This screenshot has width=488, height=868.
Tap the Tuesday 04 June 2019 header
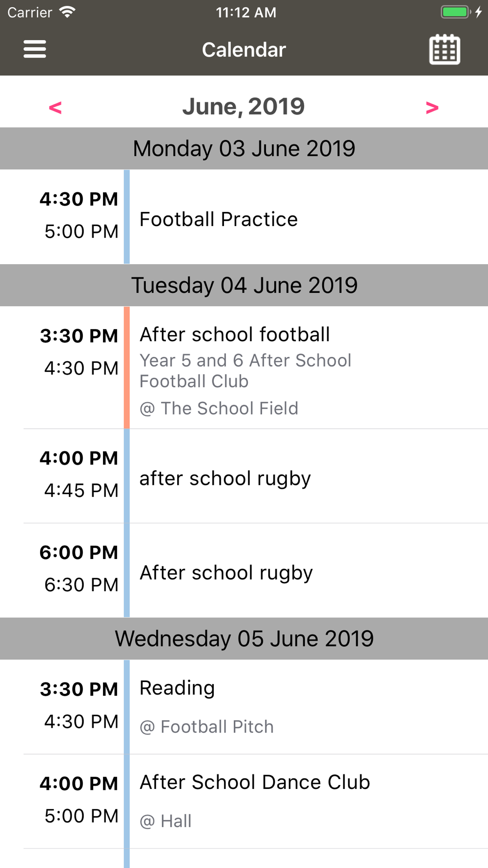(x=244, y=285)
